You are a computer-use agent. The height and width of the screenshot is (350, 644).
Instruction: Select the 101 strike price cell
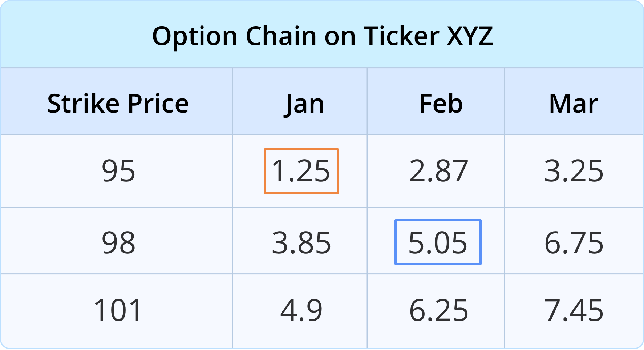pos(118,310)
